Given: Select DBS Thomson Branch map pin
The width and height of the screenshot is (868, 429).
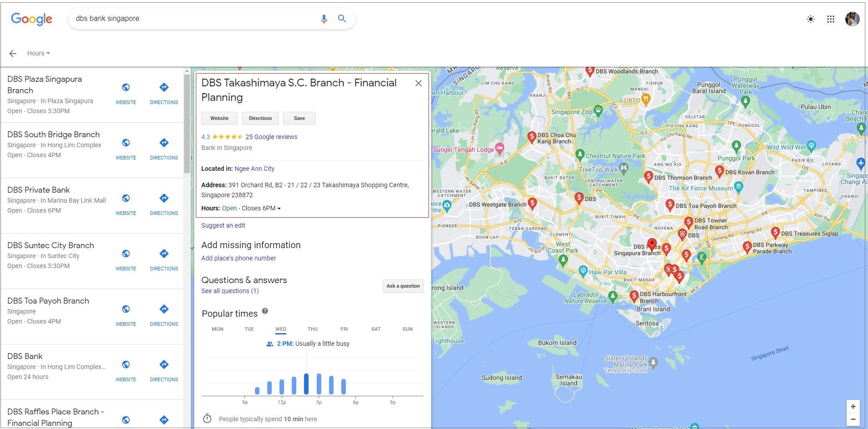Looking at the screenshot, I should (x=649, y=176).
